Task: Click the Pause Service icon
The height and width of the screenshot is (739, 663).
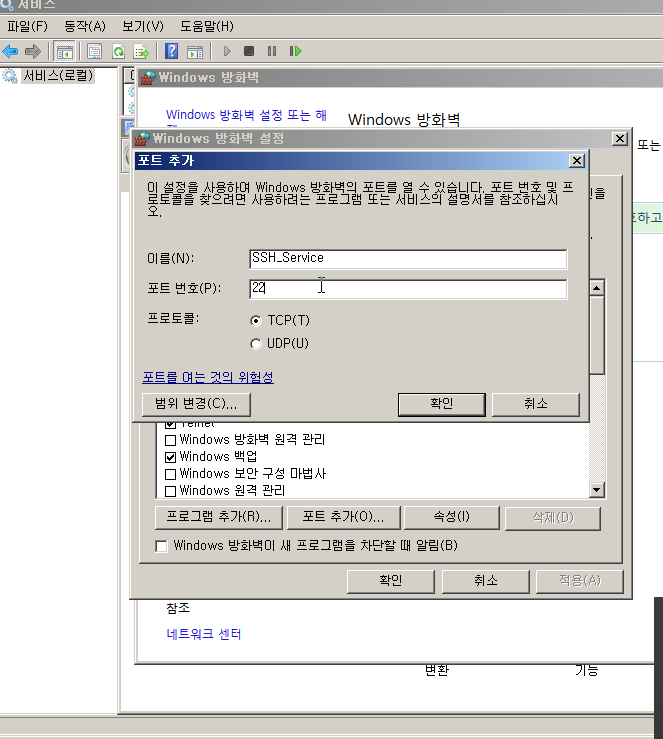Action: (x=272, y=51)
